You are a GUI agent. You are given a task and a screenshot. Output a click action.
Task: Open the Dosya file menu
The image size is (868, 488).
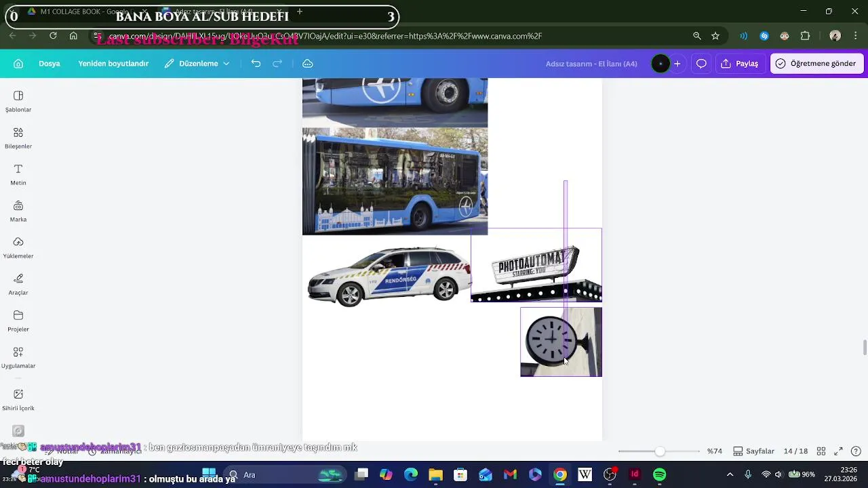tap(50, 64)
